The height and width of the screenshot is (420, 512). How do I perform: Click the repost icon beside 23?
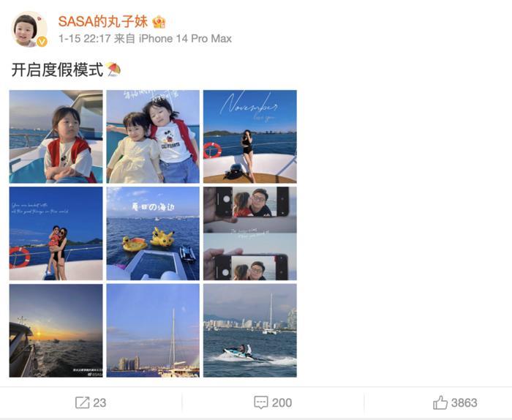(82, 402)
